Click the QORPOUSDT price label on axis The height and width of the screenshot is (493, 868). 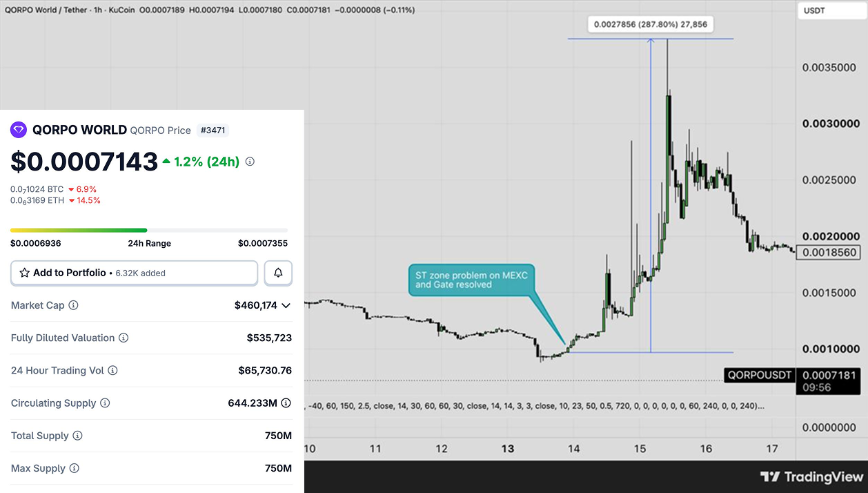(759, 376)
